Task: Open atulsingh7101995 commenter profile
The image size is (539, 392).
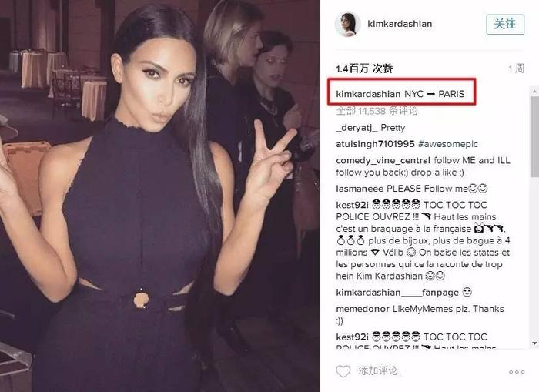Action: 376,144
